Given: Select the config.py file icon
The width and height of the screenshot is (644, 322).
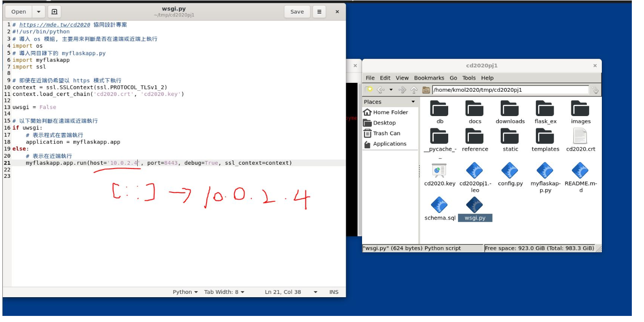Looking at the screenshot, I should click(510, 171).
